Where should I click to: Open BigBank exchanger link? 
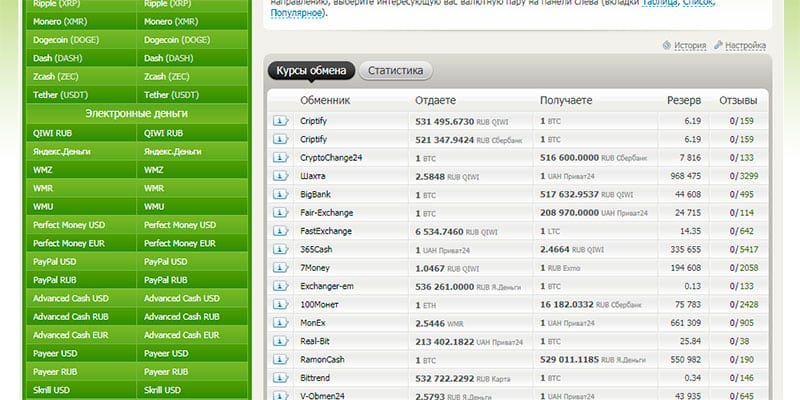315,194
